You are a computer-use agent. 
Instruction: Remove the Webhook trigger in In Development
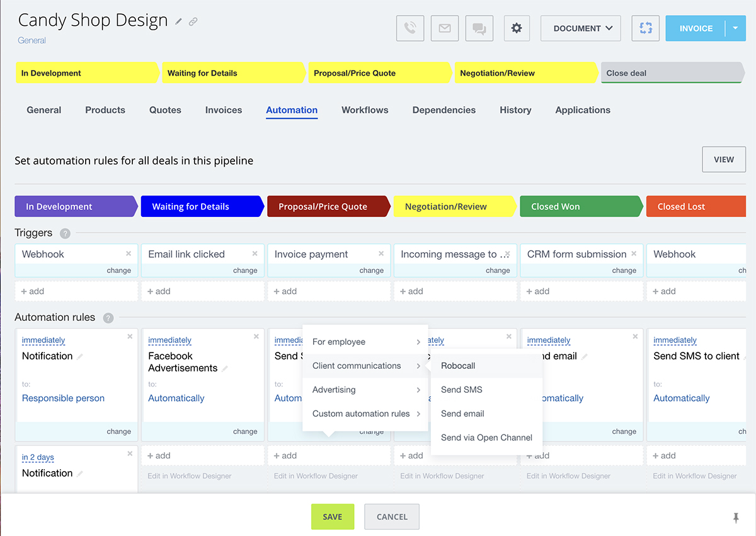pos(129,253)
